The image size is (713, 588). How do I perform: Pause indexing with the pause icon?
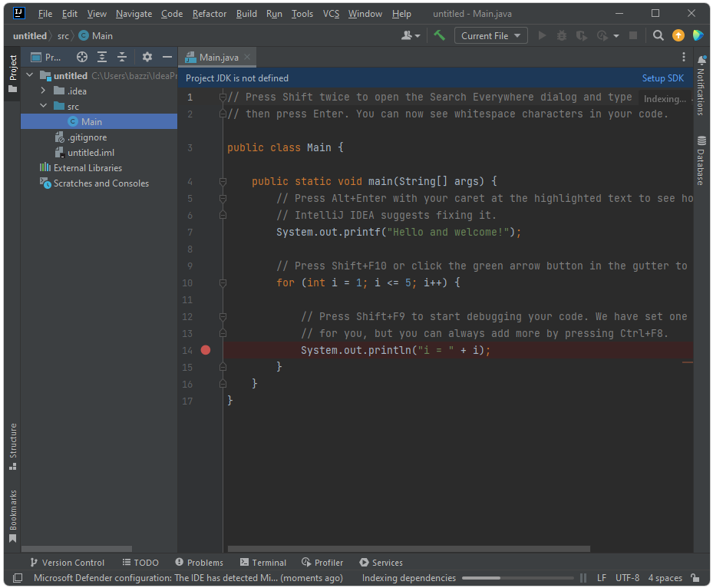583,578
